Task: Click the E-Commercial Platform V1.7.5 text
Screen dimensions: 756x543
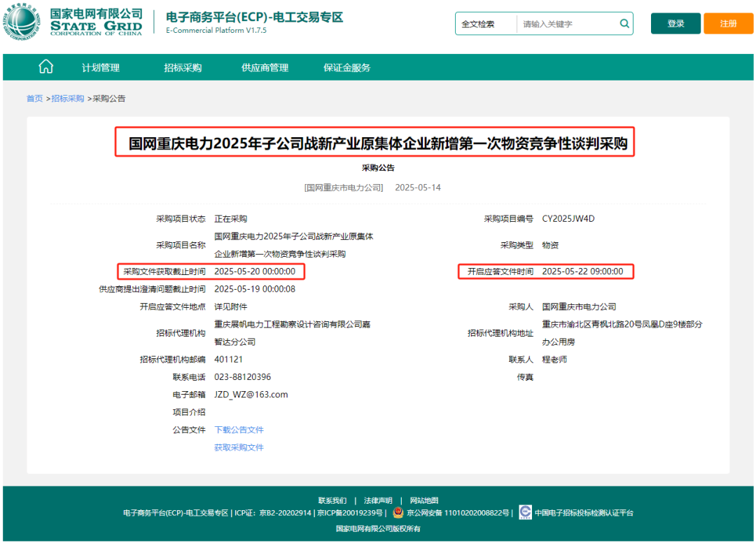Action: (x=216, y=30)
